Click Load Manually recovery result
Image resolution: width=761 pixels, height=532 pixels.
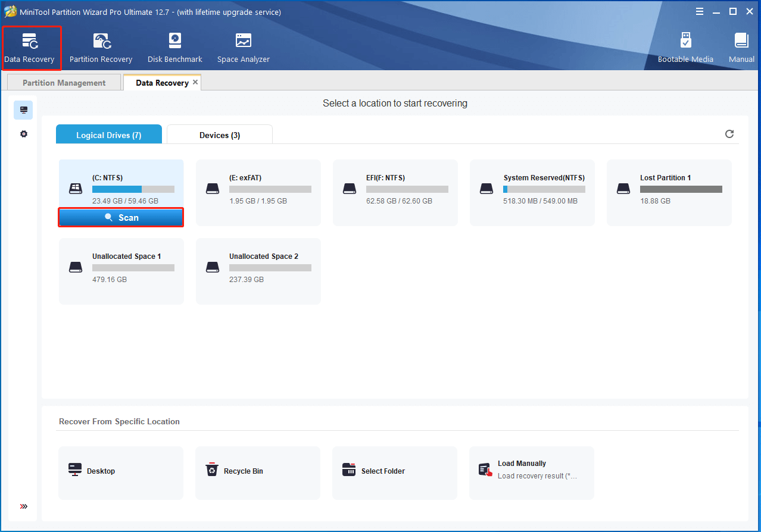(x=532, y=473)
